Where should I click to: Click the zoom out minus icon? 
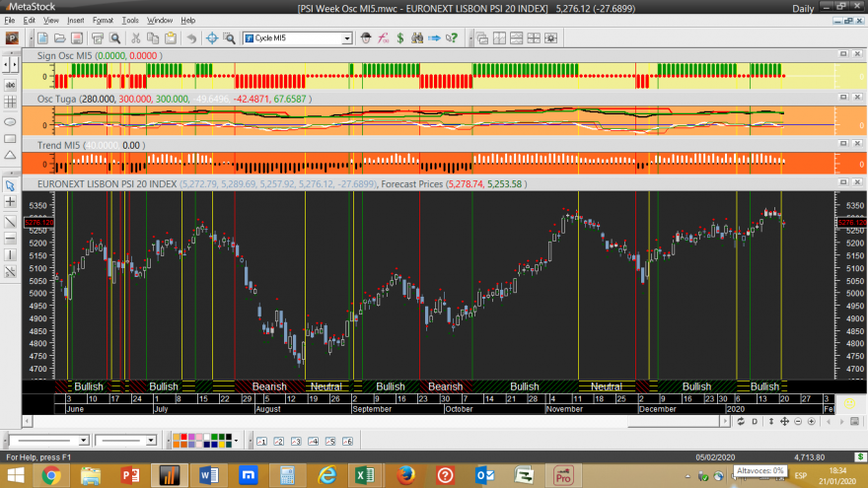(798, 422)
